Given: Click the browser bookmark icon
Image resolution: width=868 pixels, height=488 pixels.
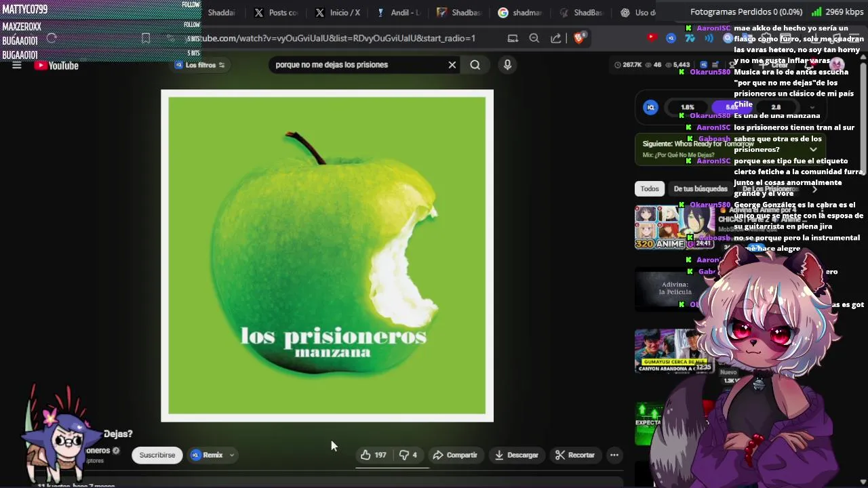Looking at the screenshot, I should [x=146, y=39].
